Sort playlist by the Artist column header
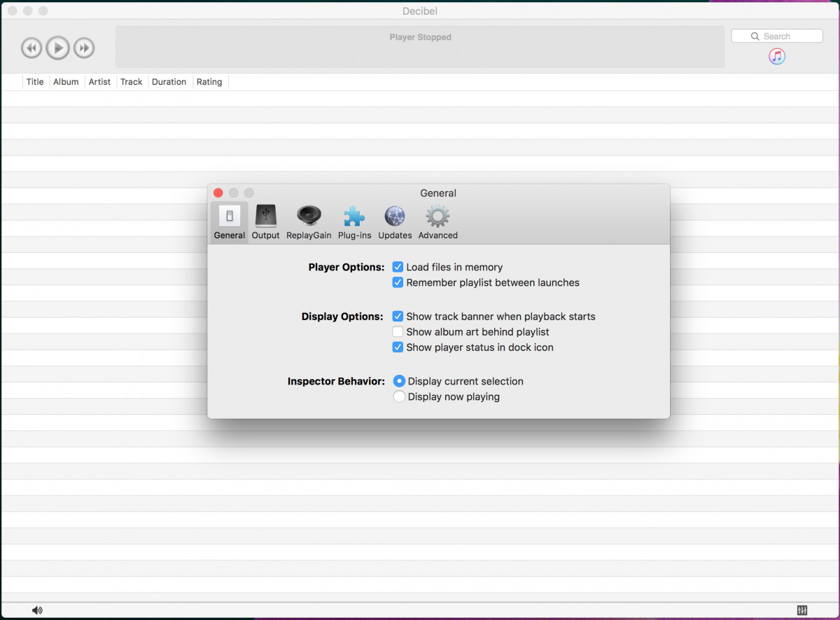Viewport: 840px width, 620px height. point(99,82)
